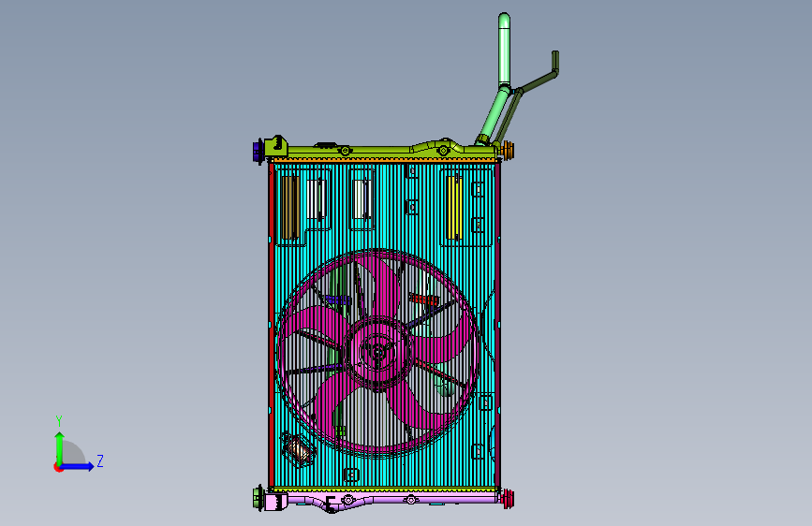Select the blue bracket inside the fan shroud
812x526 pixels.
[338, 300]
